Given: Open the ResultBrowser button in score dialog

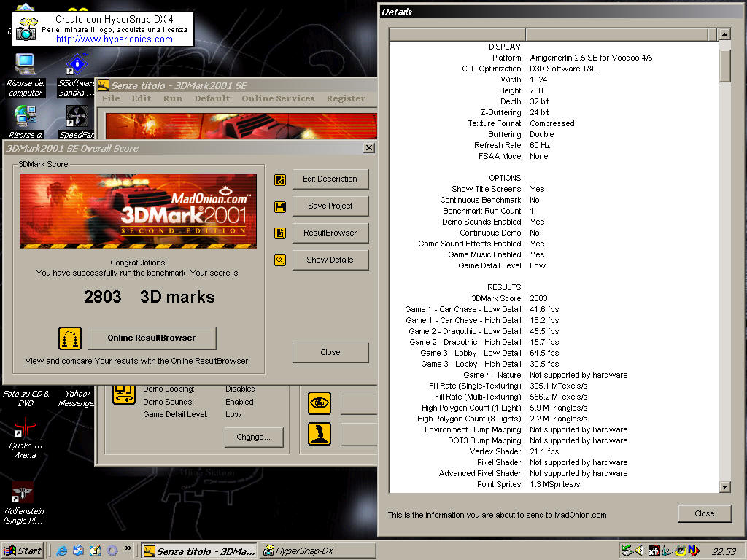Looking at the screenshot, I should [x=330, y=233].
